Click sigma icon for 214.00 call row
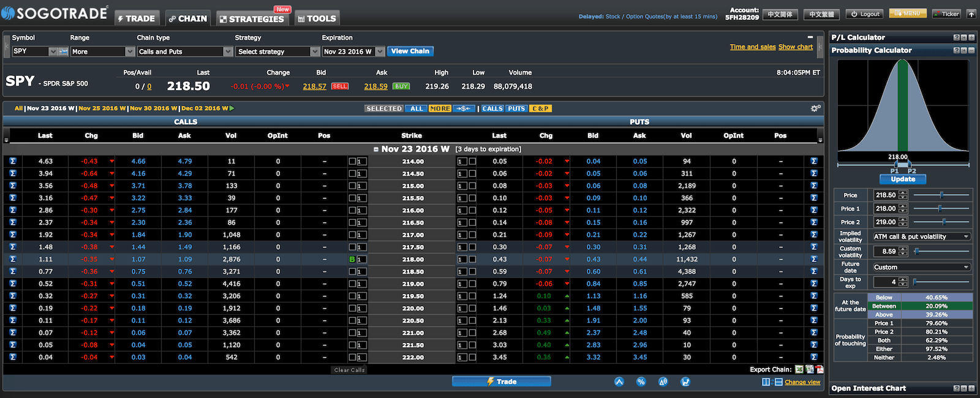The image size is (980, 398). click(12, 161)
